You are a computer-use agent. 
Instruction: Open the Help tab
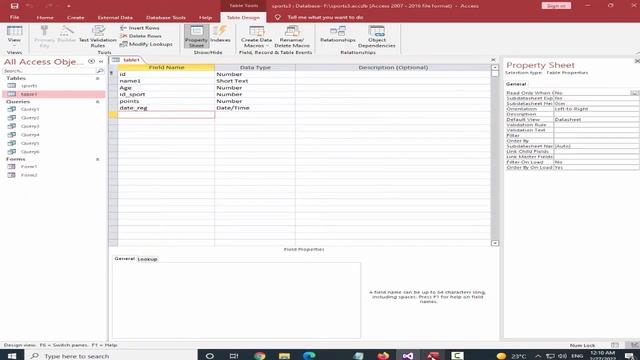pyautogui.click(x=205, y=18)
